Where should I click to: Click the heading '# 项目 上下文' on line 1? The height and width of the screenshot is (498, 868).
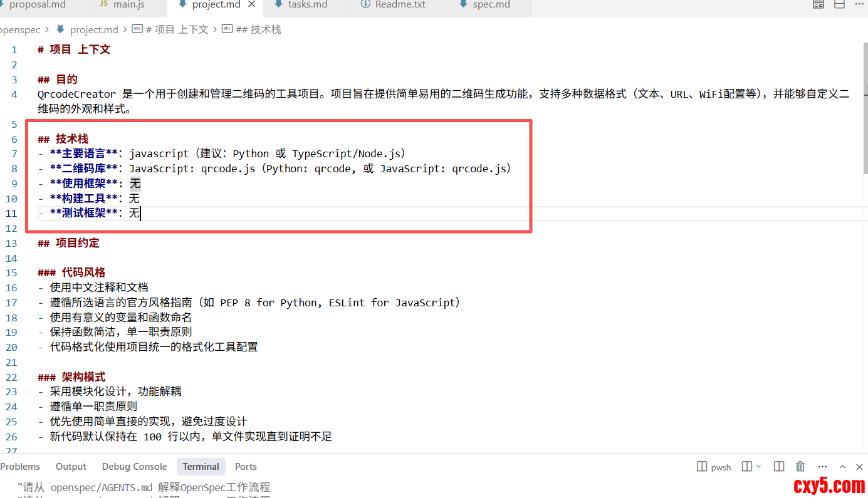(x=74, y=49)
